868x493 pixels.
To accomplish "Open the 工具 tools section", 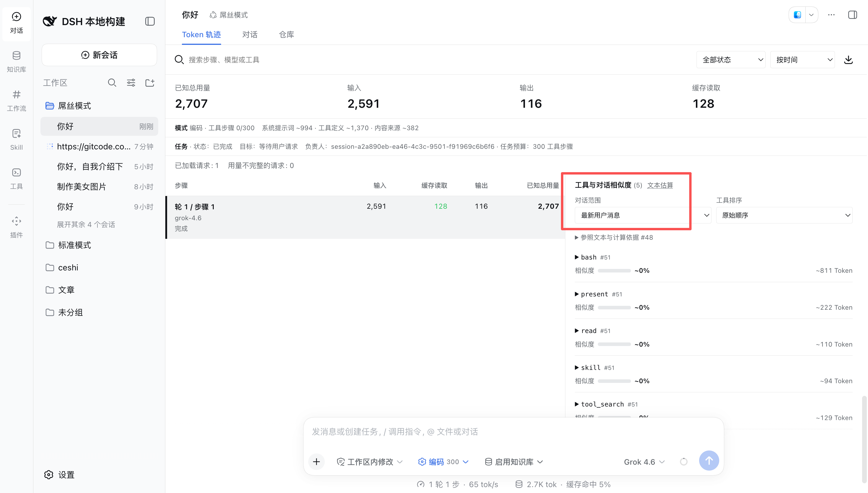I will 16,178.
